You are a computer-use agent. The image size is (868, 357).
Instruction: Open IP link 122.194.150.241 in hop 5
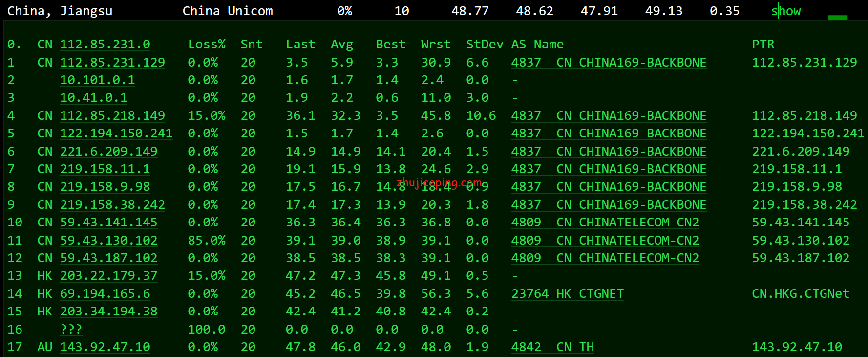(116, 134)
